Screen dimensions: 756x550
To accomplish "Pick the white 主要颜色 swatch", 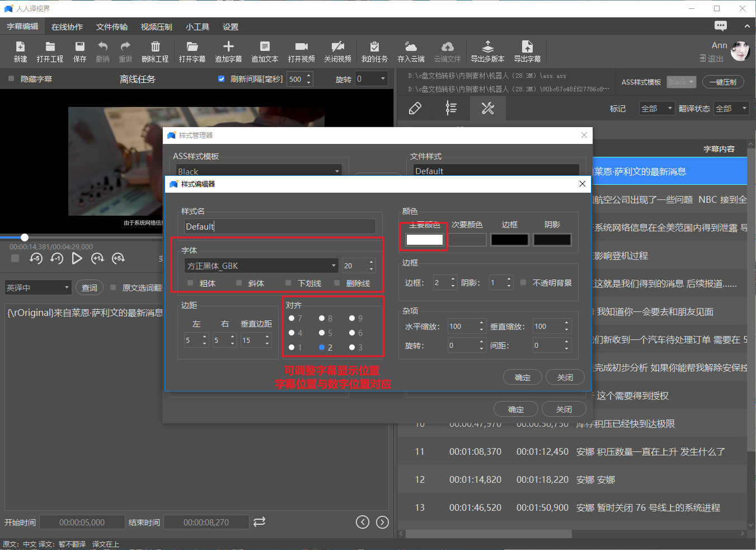I will (x=424, y=240).
